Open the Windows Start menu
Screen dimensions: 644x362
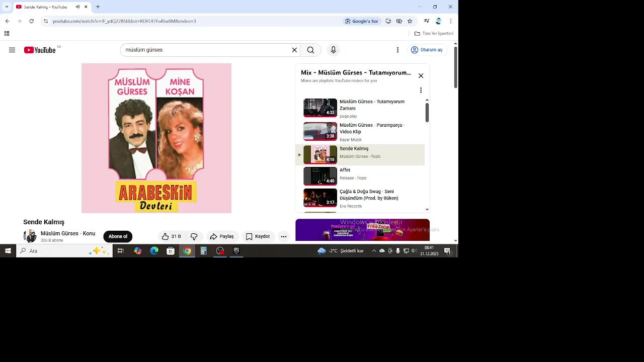point(8,251)
